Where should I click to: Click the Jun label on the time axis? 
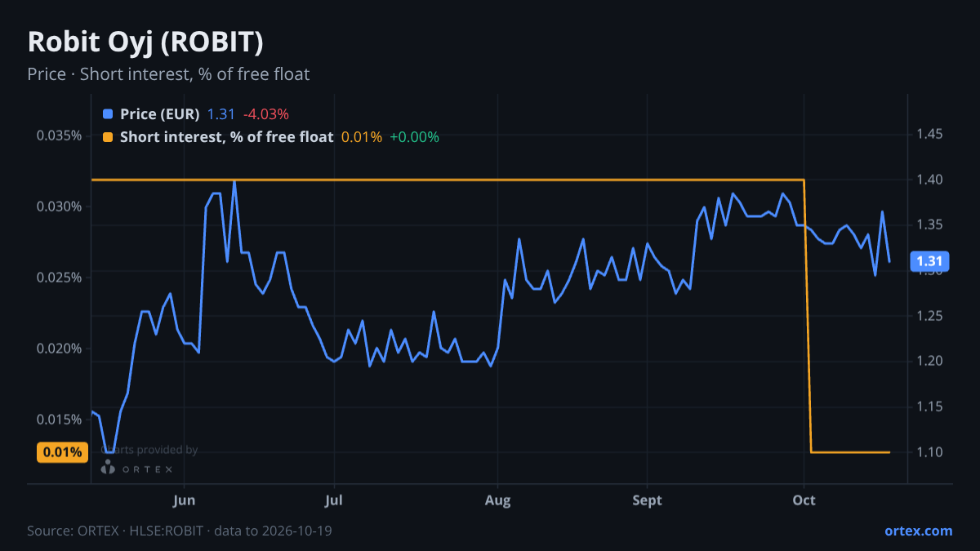pyautogui.click(x=185, y=500)
